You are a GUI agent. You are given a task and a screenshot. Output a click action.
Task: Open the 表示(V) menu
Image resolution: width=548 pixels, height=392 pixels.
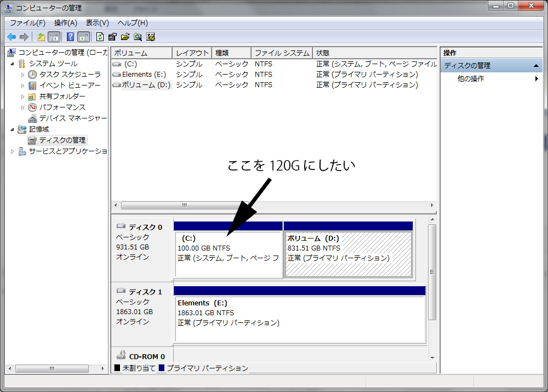tap(97, 23)
